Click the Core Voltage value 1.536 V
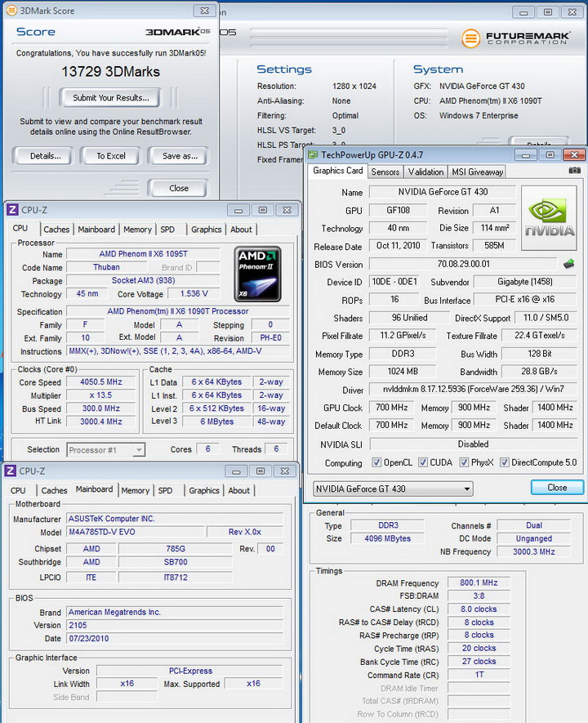This screenshot has width=588, height=723. pyautogui.click(x=194, y=294)
